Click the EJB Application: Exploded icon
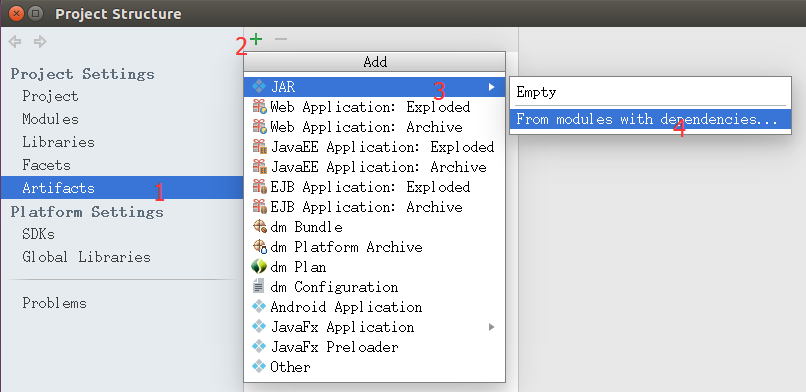806x392 pixels. 259,187
